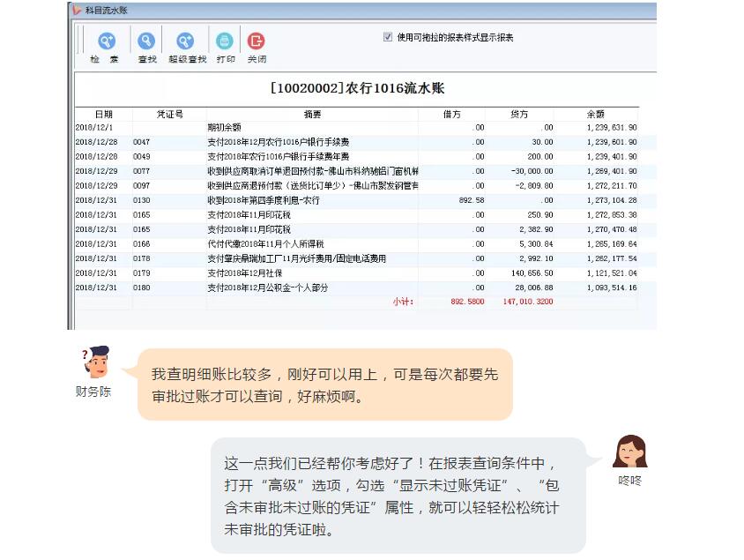Image resolution: width=744 pixels, height=560 pixels.
Task: Click the 查找 (find) magnifier icon
Action: (x=146, y=41)
